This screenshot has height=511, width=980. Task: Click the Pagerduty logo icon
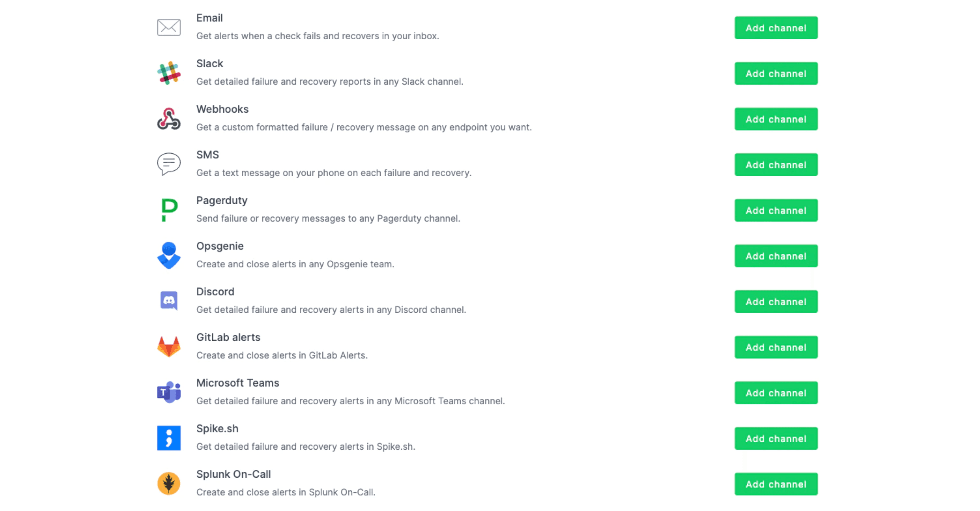(x=168, y=210)
